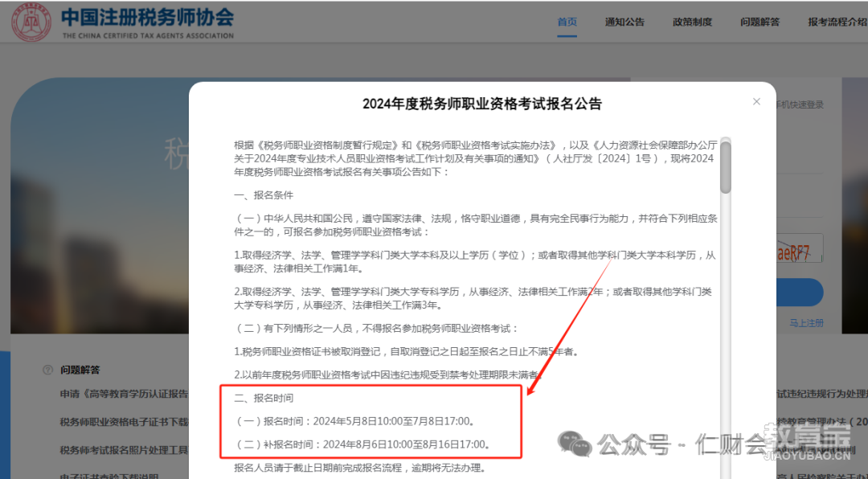Screen dimensions: 868x479
Task: Open 问题解答 in the top navigation bar
Action: tap(760, 23)
